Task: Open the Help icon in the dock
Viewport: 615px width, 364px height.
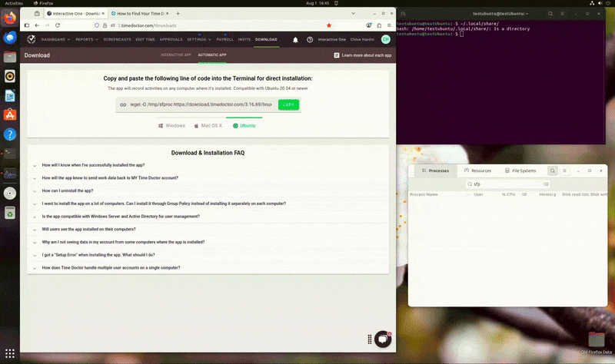Action: pyautogui.click(x=10, y=134)
